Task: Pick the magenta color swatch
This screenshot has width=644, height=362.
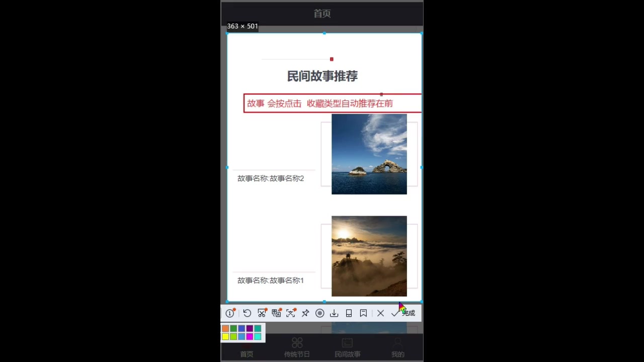Action: click(x=250, y=336)
